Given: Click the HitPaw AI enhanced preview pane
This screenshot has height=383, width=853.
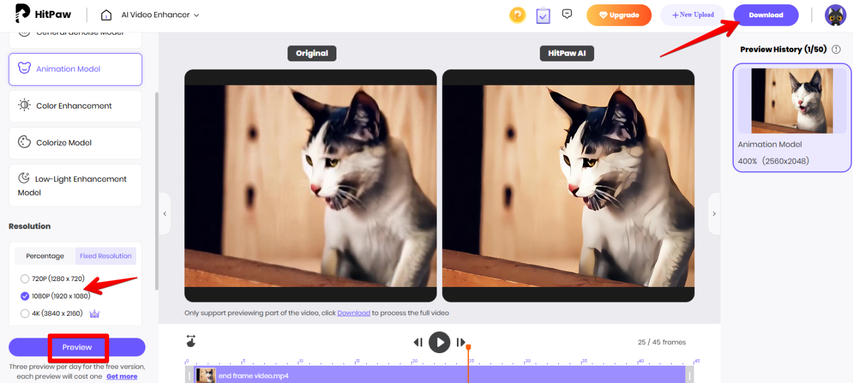Looking at the screenshot, I should pos(568,186).
